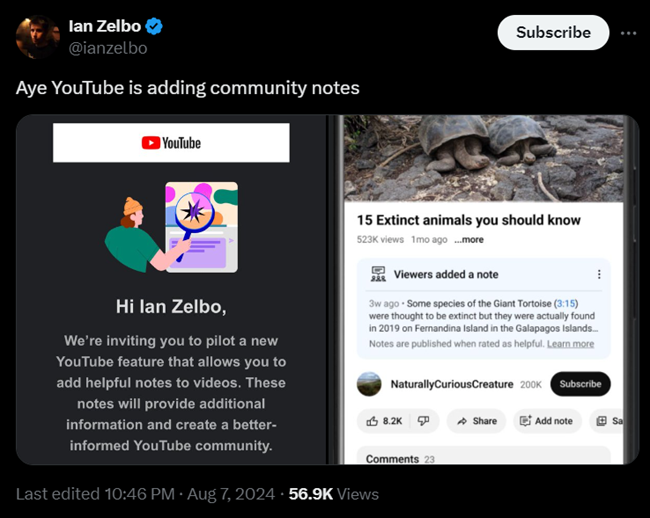Dislike the video with thumbs down

(x=422, y=421)
